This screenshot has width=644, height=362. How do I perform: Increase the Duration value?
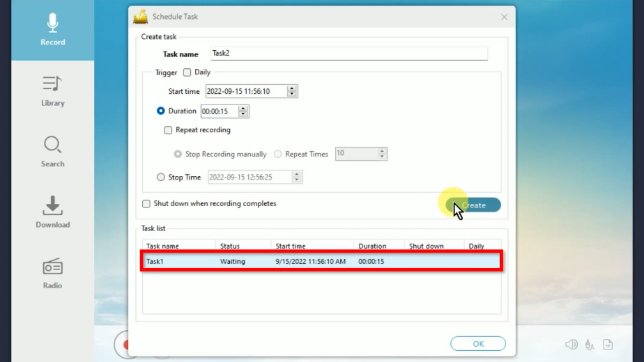(243, 109)
